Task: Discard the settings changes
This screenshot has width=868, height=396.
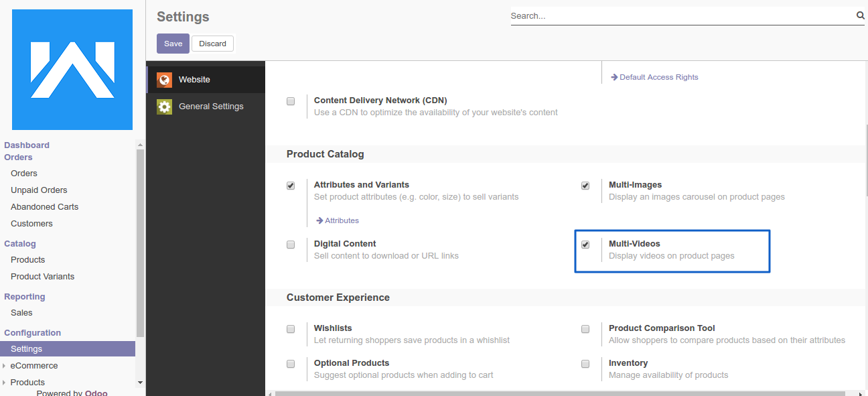Action: pos(212,44)
